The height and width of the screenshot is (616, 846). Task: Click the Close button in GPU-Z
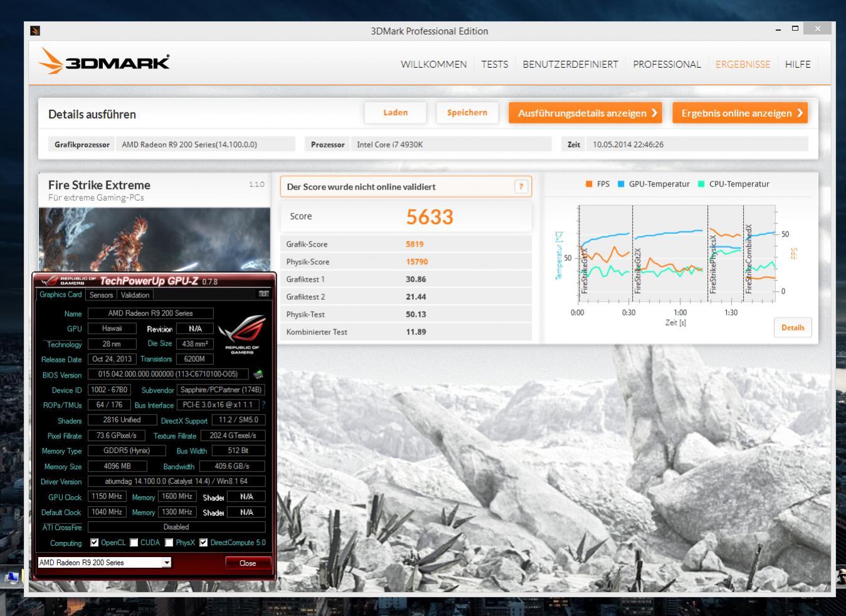[248, 563]
